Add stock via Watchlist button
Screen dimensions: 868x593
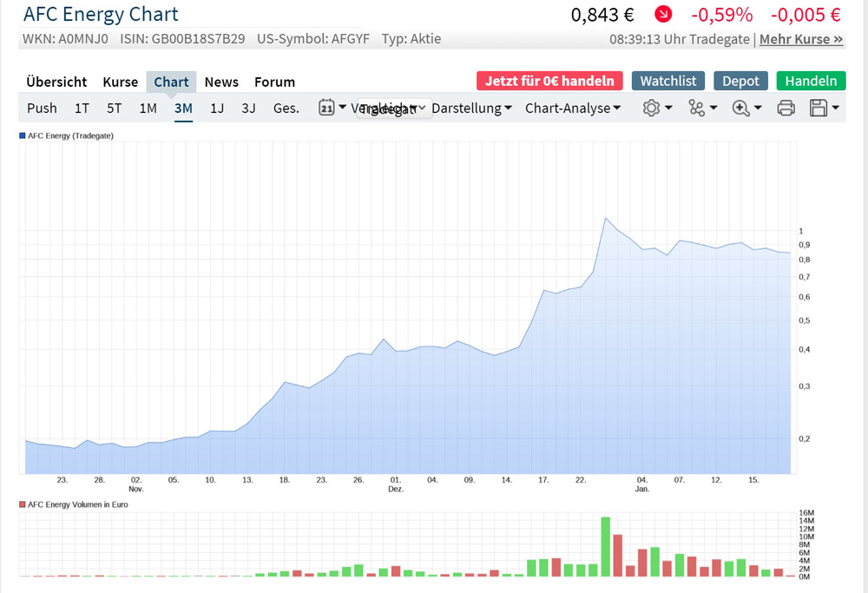pyautogui.click(x=668, y=81)
